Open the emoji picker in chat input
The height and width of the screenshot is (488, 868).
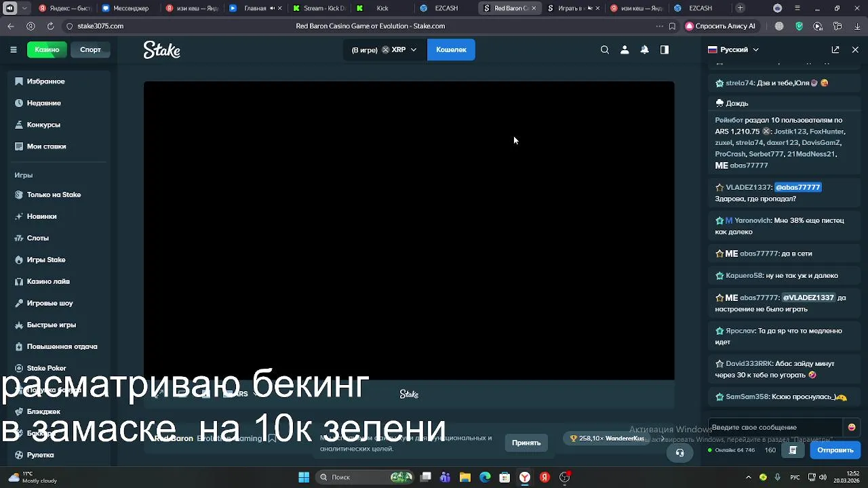pos(852,427)
